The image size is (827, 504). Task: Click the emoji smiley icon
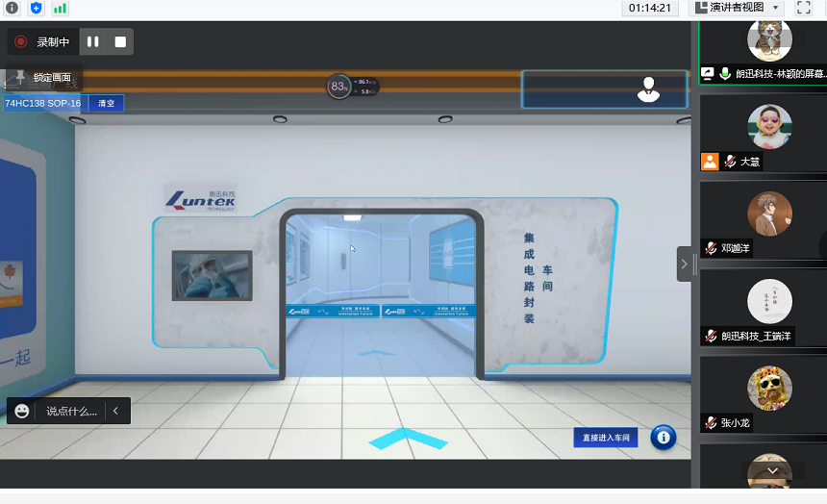tap(22, 411)
